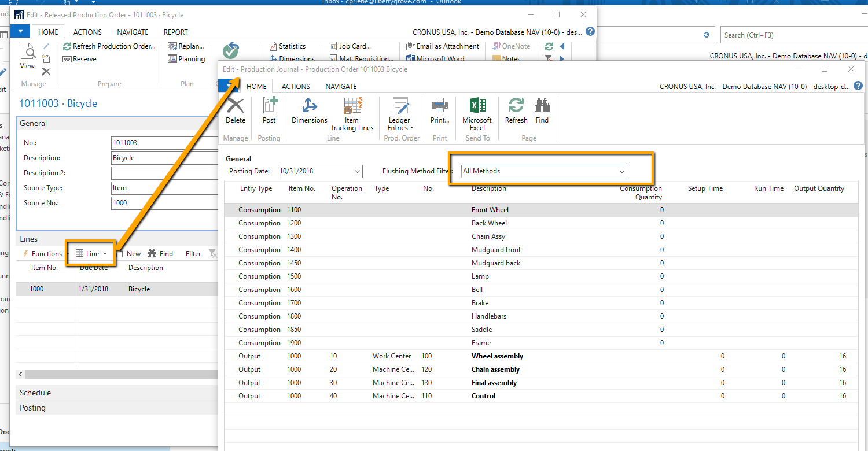Click Refresh Production Order button
The height and width of the screenshot is (451, 868).
[109, 46]
